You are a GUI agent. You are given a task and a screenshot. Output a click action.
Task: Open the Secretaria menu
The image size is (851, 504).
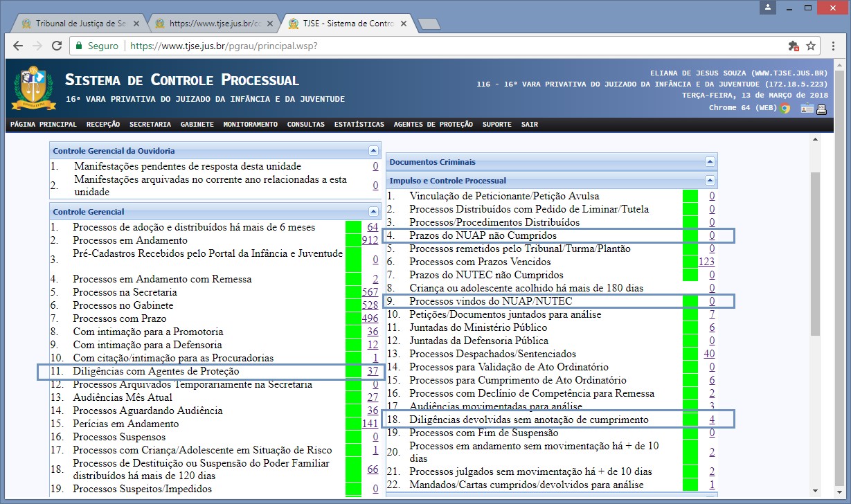[x=150, y=125]
